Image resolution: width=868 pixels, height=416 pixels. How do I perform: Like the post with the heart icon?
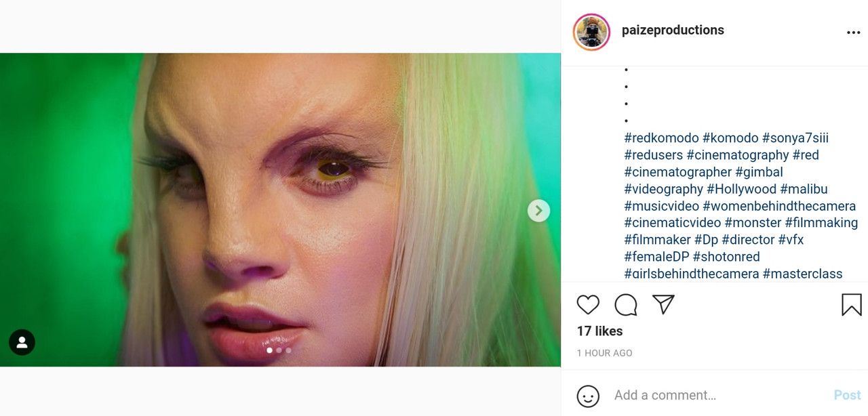(588, 305)
